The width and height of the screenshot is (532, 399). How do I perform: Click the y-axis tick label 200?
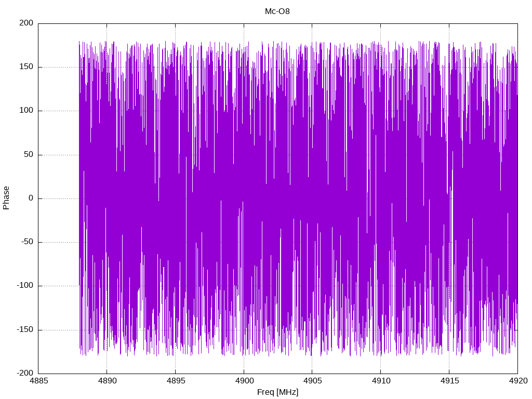pyautogui.click(x=26, y=23)
